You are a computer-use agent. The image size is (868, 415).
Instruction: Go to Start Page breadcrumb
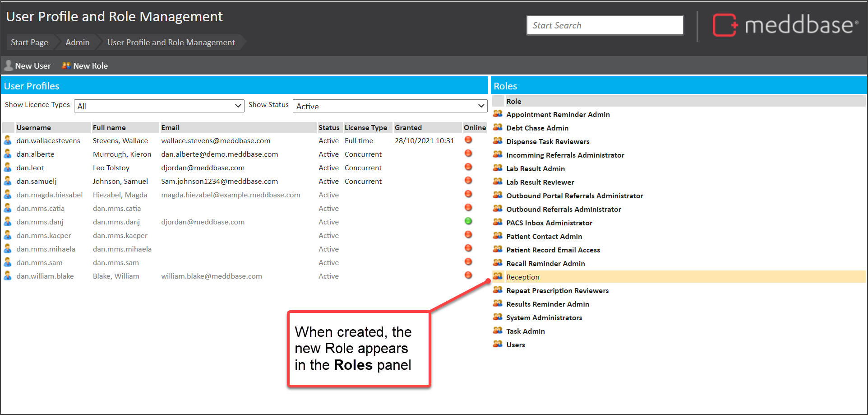[x=29, y=42]
